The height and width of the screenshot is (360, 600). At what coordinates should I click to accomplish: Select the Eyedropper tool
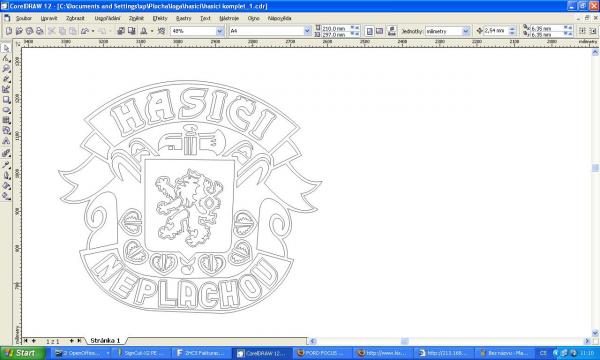tap(6, 165)
